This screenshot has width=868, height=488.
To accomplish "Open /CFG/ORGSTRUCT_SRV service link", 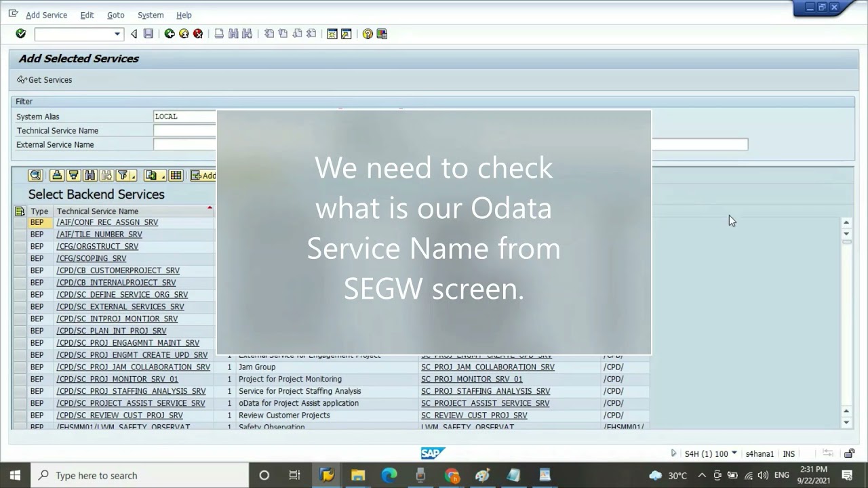I will [x=97, y=247].
